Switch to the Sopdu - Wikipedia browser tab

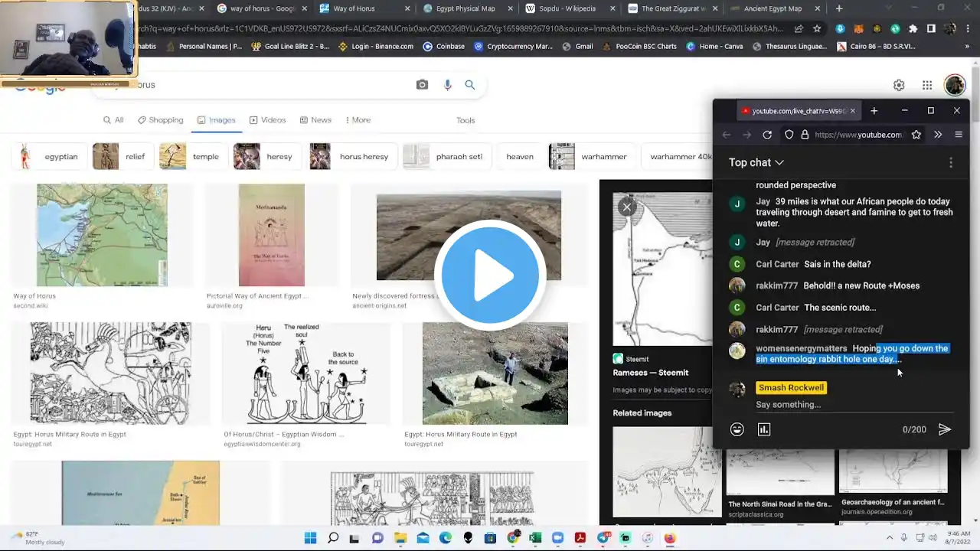[x=567, y=8]
